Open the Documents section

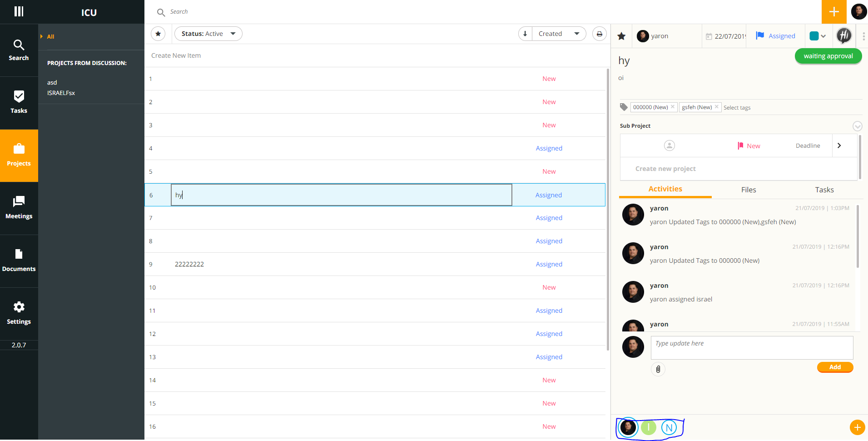click(19, 261)
